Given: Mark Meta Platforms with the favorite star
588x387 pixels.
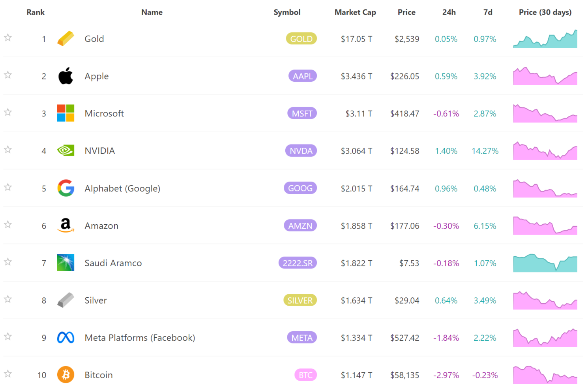Looking at the screenshot, I should tap(8, 336).
